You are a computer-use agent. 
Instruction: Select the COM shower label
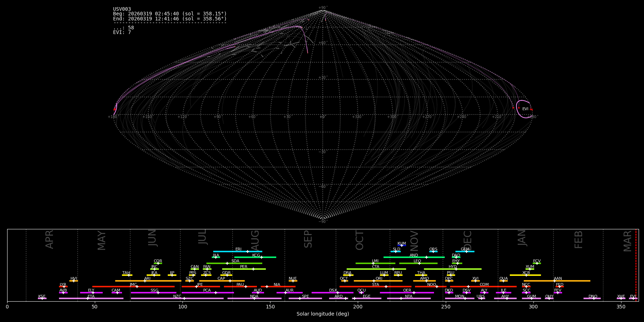pos(484,285)
